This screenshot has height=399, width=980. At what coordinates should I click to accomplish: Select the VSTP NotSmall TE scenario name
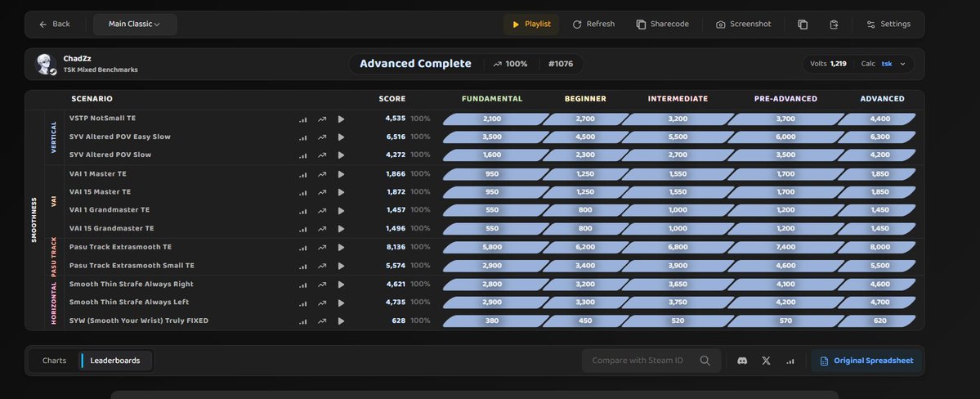pyautogui.click(x=102, y=119)
